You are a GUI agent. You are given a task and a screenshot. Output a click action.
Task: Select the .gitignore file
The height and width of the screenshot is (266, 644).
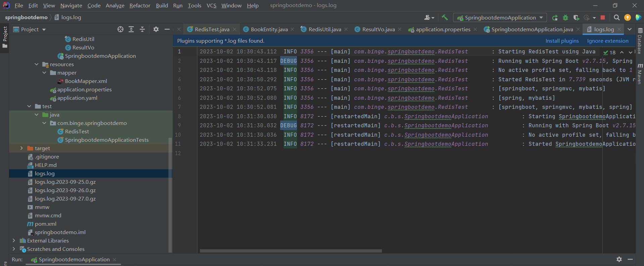47,157
